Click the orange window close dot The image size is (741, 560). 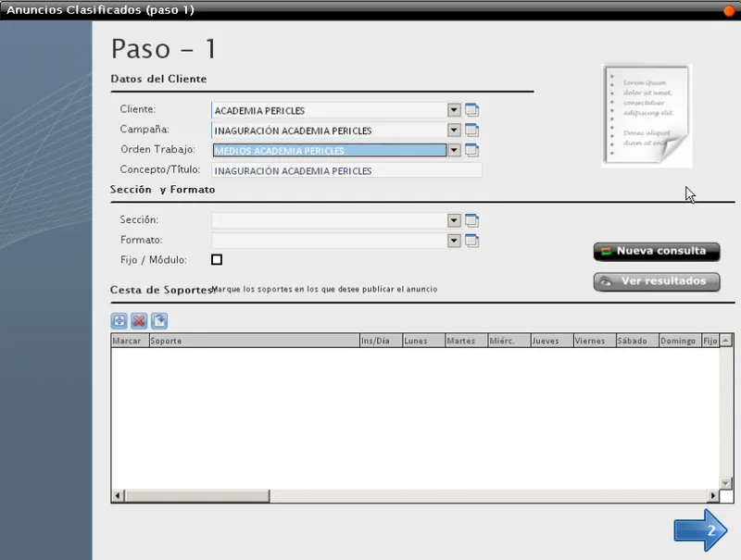[x=729, y=10]
